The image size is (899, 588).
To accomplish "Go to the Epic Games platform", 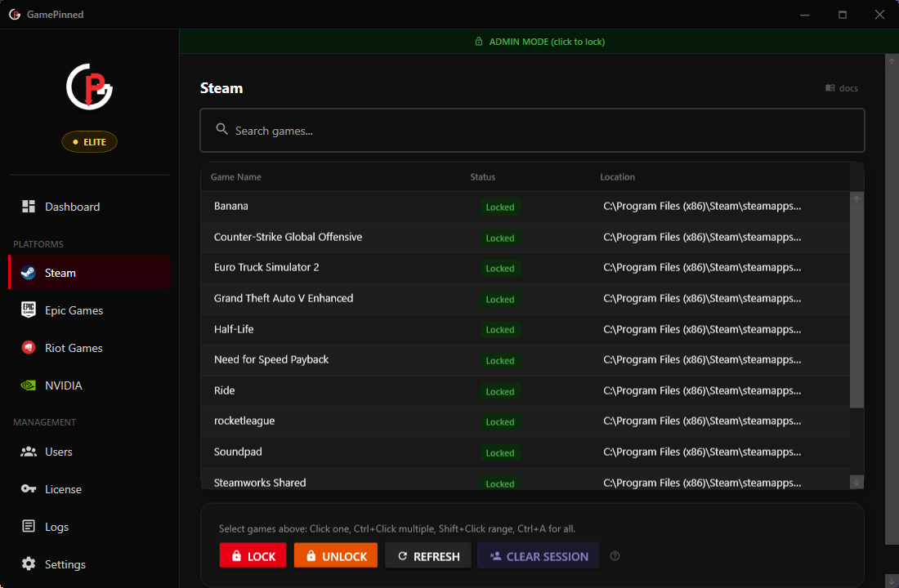I will tap(89, 310).
